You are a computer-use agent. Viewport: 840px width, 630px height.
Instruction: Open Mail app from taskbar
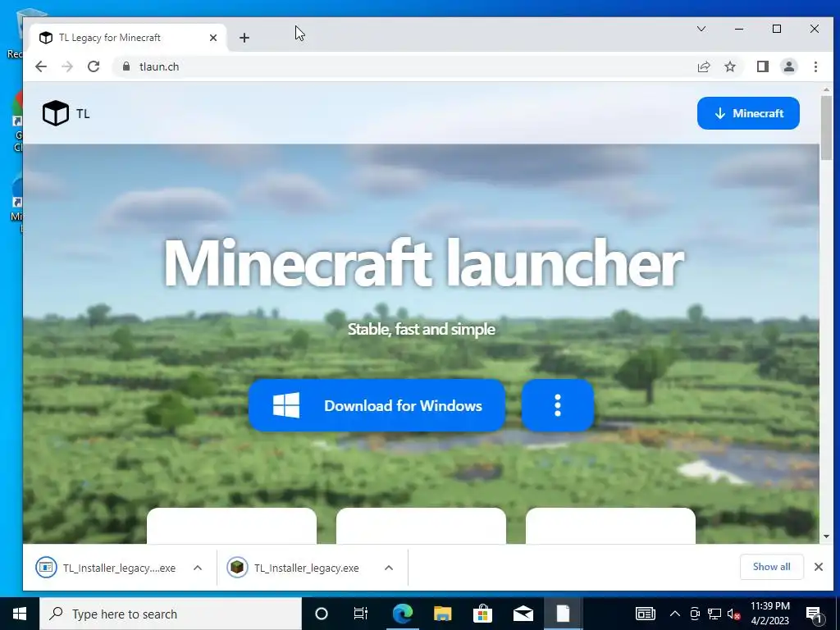tap(523, 614)
